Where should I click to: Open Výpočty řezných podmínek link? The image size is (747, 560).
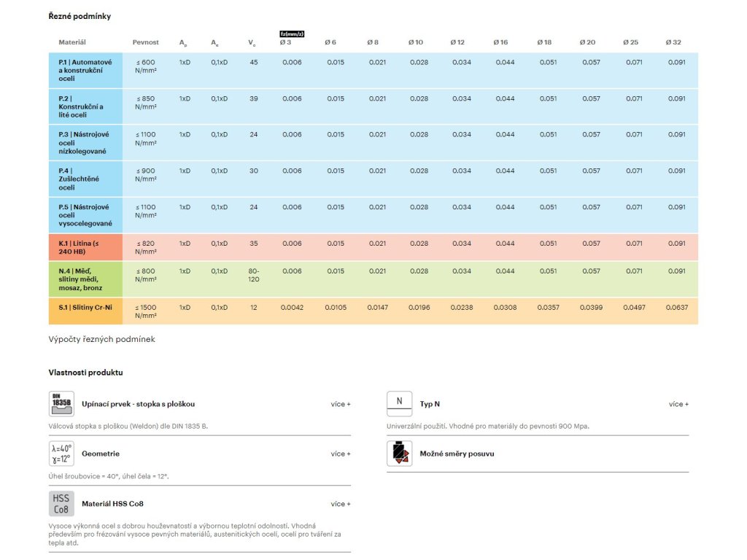click(x=101, y=339)
